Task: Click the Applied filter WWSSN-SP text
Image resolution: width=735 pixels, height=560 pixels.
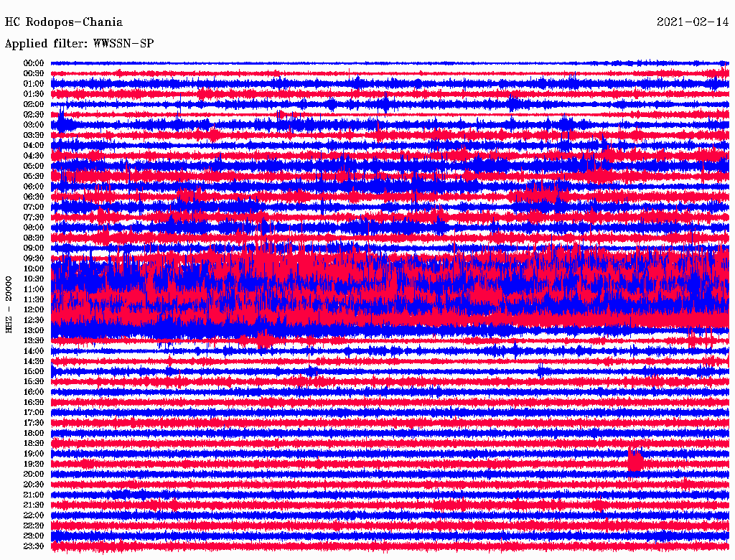Action: tap(79, 44)
